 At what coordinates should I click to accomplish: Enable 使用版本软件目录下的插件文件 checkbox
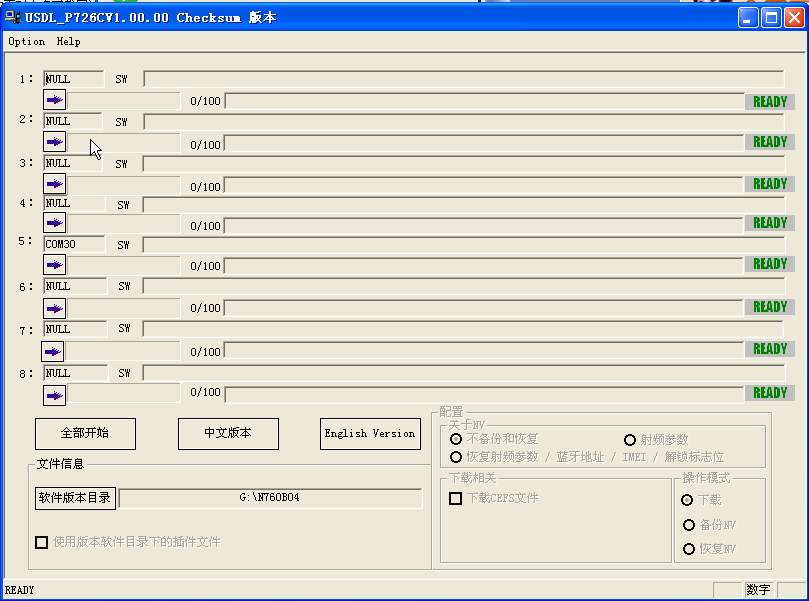click(42, 542)
